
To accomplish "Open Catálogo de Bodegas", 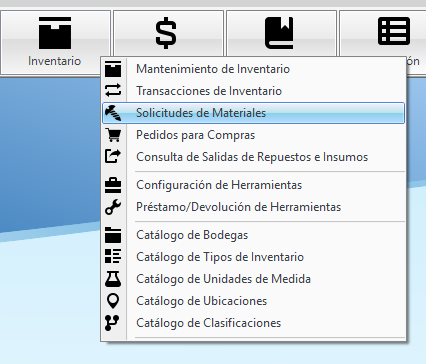I will (x=253, y=235).
